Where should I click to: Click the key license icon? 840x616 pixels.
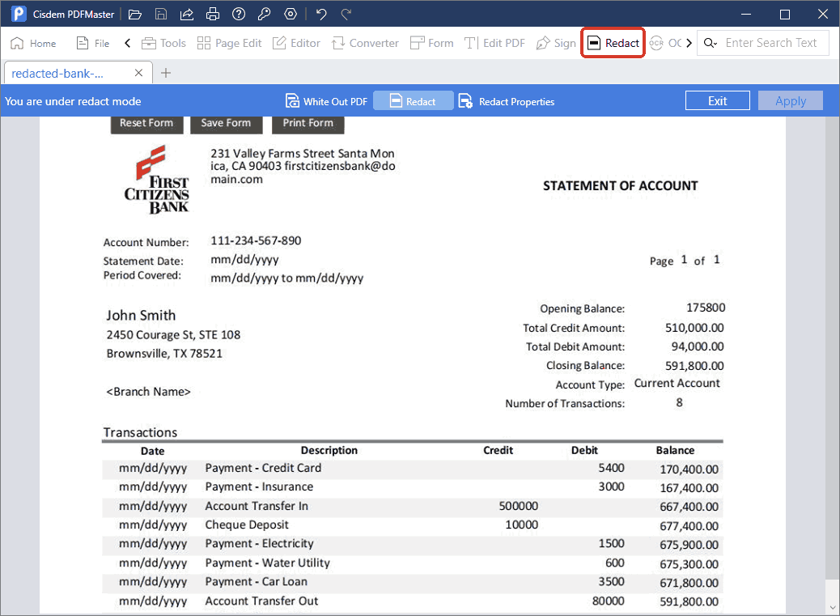pos(264,14)
